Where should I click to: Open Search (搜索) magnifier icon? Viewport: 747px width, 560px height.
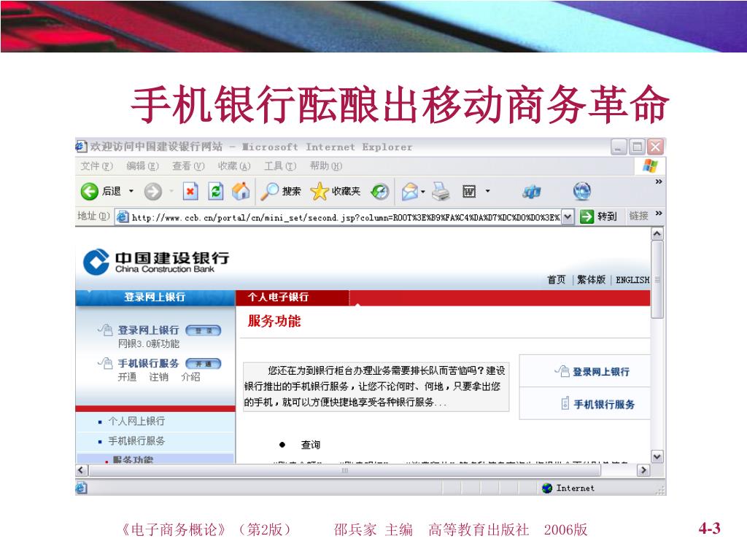(270, 192)
